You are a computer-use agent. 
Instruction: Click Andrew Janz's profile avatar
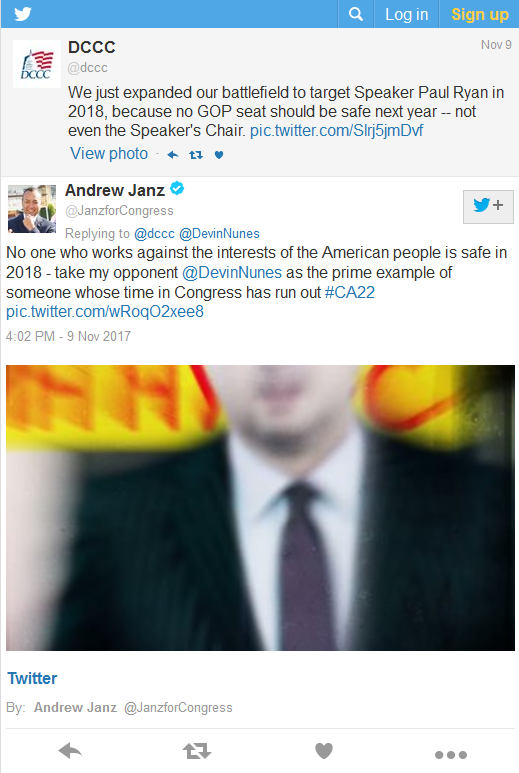point(32,209)
